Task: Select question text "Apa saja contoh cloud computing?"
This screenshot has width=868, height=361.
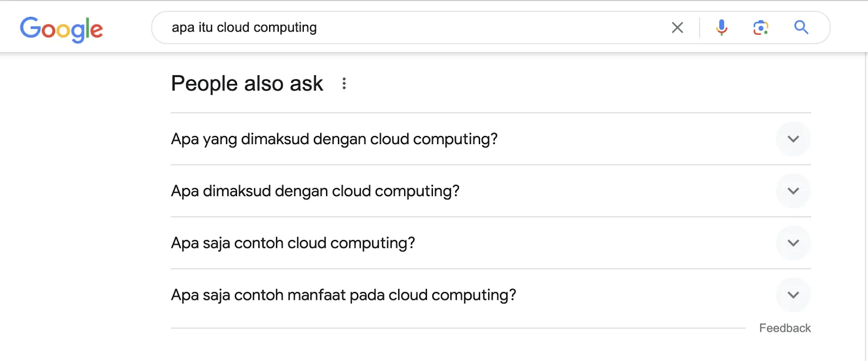Action: 293,243
